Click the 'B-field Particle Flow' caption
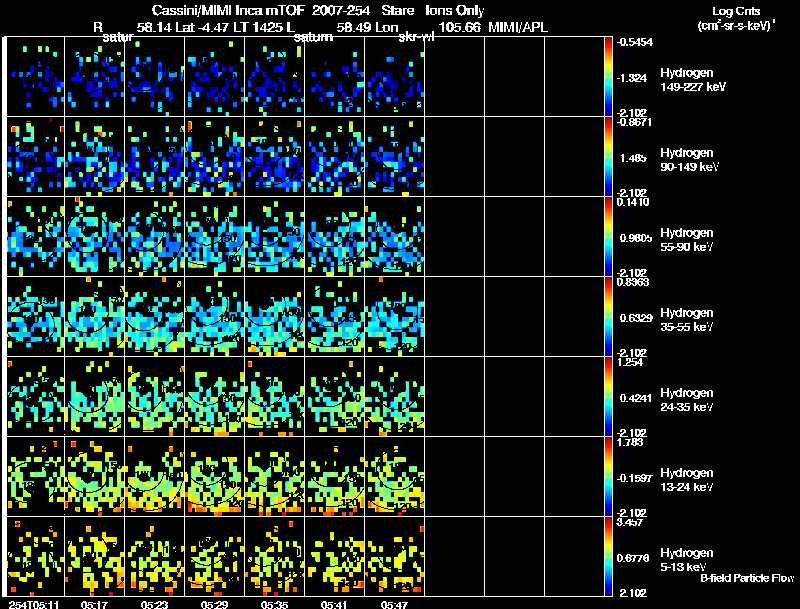The height and width of the screenshot is (609, 800). (x=747, y=578)
